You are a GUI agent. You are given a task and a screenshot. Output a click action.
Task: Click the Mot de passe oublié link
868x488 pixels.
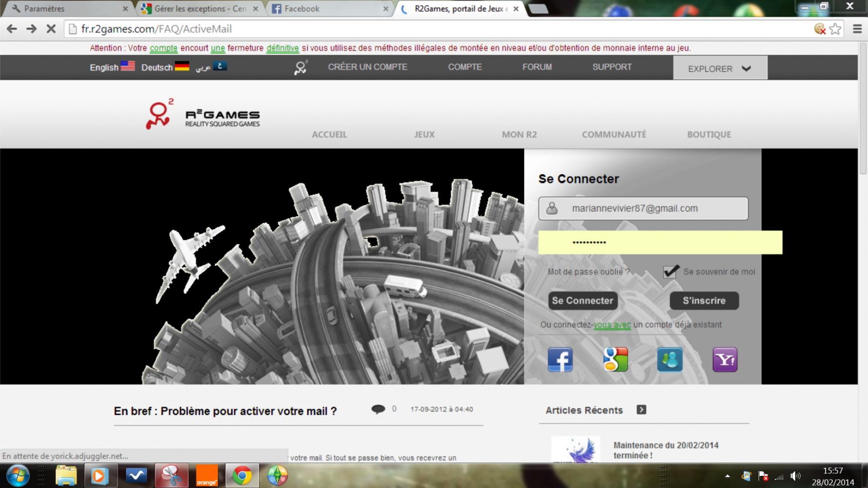pyautogui.click(x=588, y=272)
